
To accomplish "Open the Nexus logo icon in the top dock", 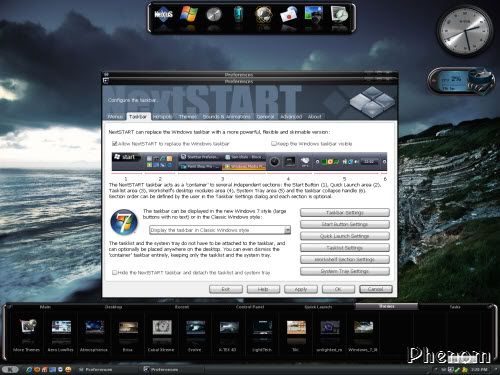I will pyautogui.click(x=163, y=15).
